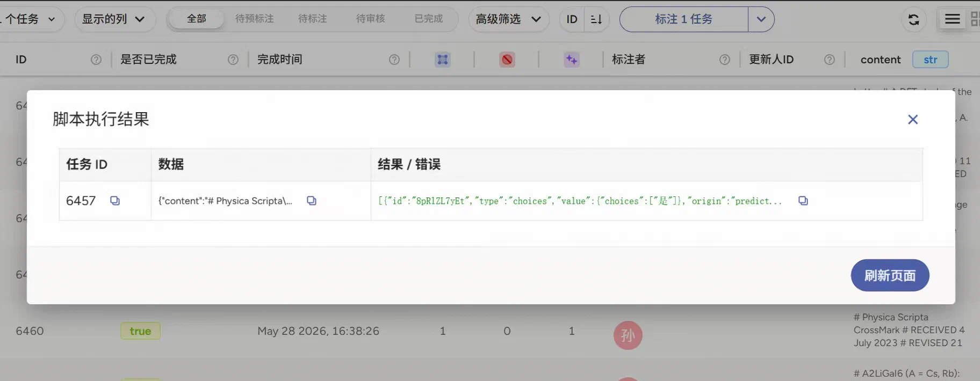Click the green result JSON text
This screenshot has height=381, width=980.
pos(580,201)
